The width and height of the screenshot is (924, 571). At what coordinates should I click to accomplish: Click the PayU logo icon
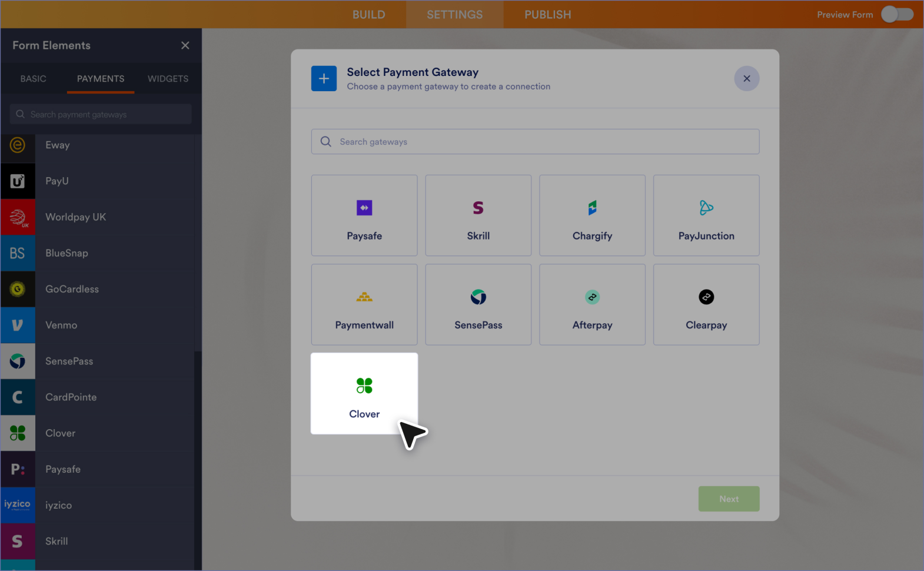18,181
